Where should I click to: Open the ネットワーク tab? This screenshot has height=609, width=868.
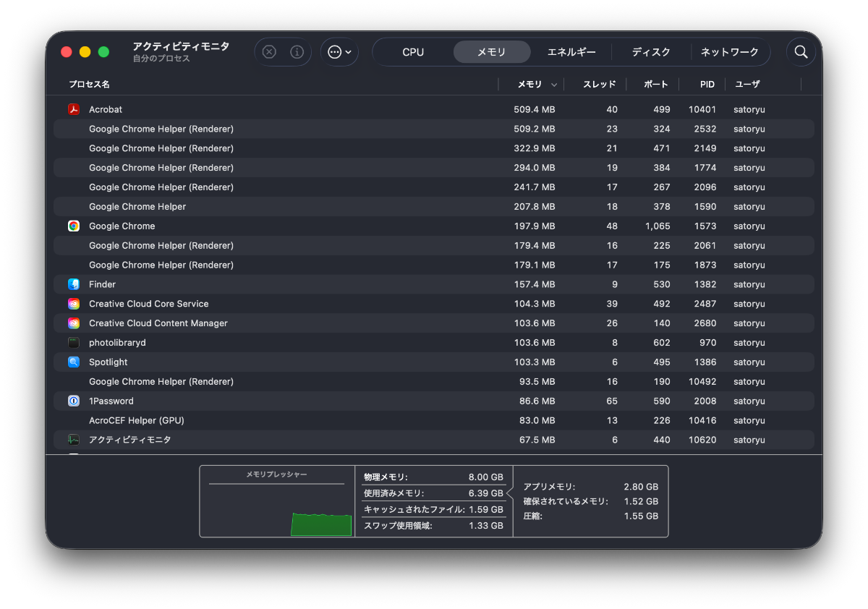pos(730,52)
